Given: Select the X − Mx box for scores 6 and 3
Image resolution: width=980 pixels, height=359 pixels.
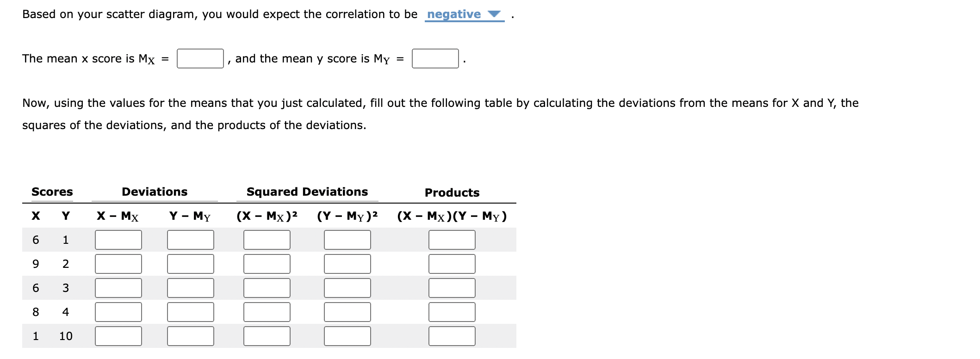Looking at the screenshot, I should [x=118, y=288].
